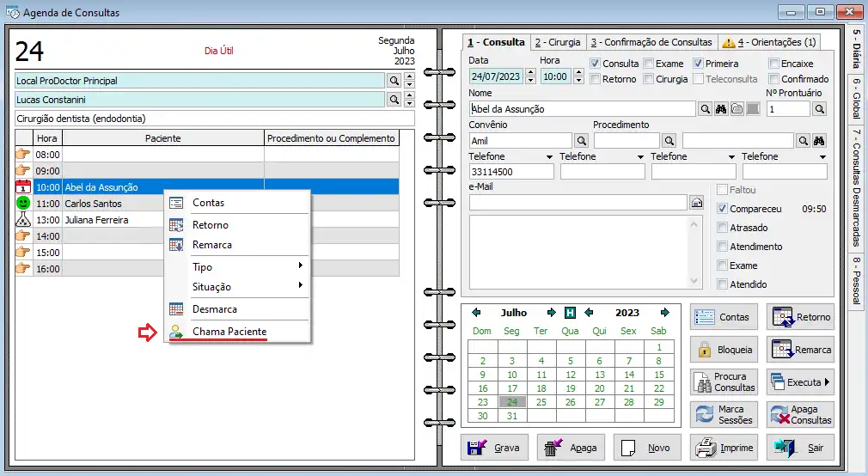The width and height of the screenshot is (868, 476).
Task: Click the Procura Consultas binoculars button
Action: pos(724,382)
